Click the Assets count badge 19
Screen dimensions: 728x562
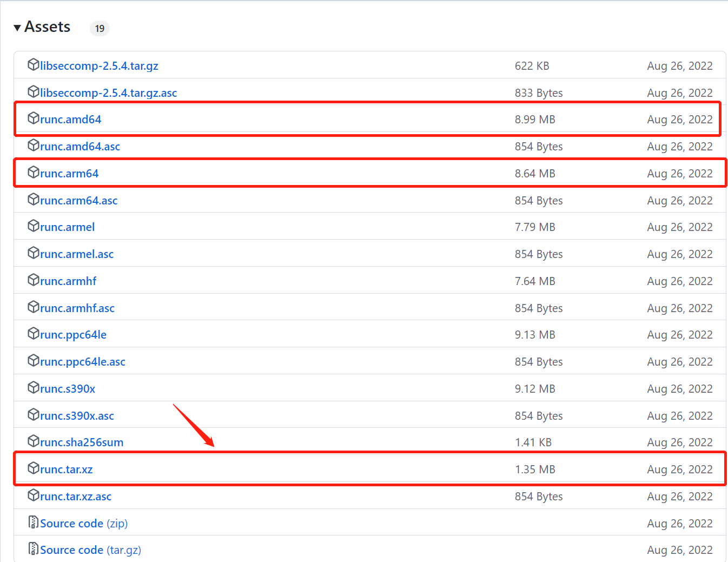(x=100, y=28)
